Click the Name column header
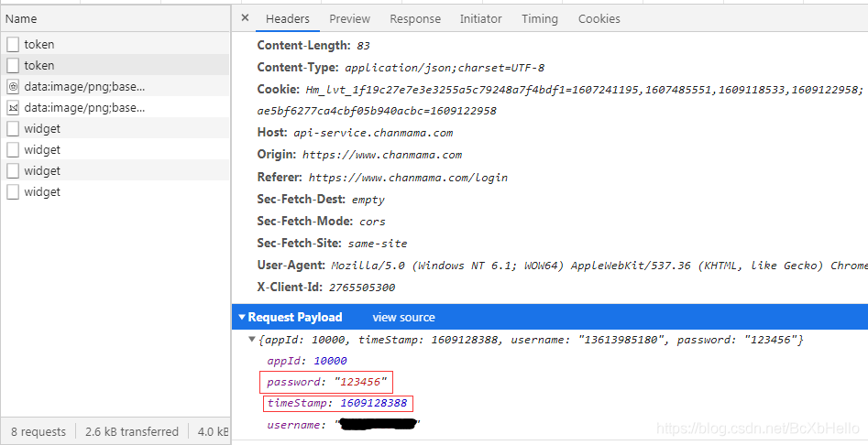This screenshot has height=445, width=868. tap(115, 19)
